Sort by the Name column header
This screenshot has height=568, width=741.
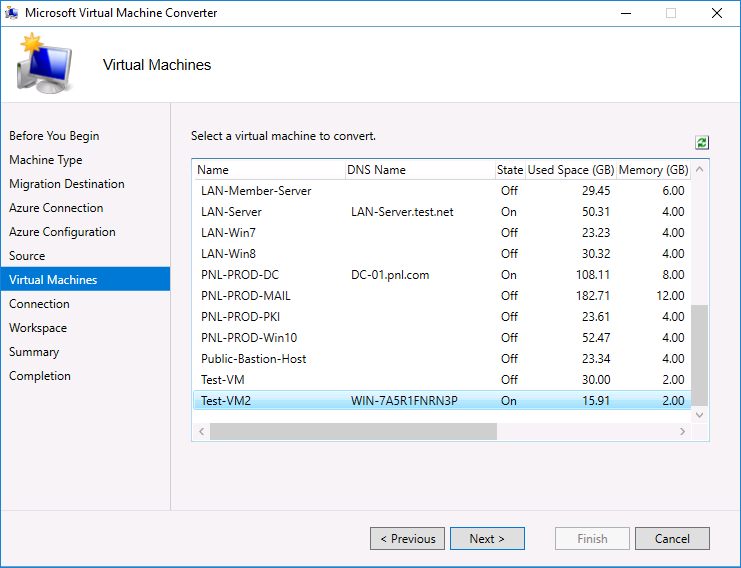[x=269, y=170]
